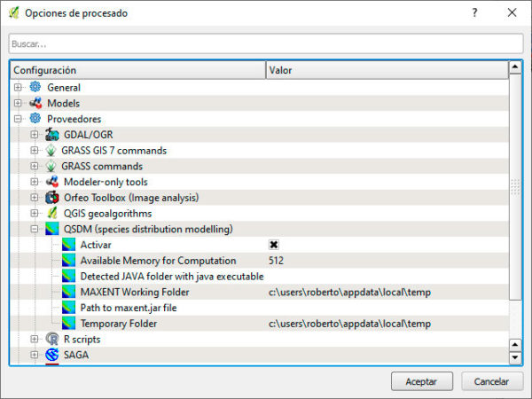Image resolution: width=532 pixels, height=399 pixels.
Task: Select the SAGA label
Action: pyautogui.click(x=76, y=355)
